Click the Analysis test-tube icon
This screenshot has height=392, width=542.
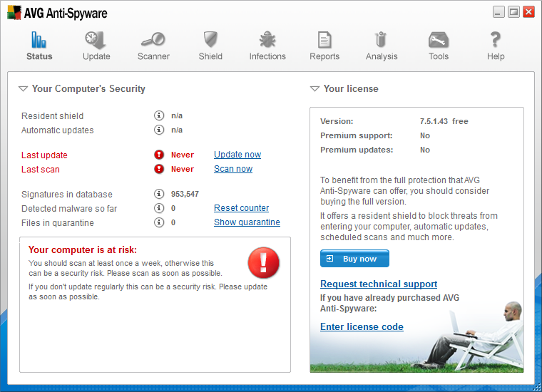pos(381,39)
